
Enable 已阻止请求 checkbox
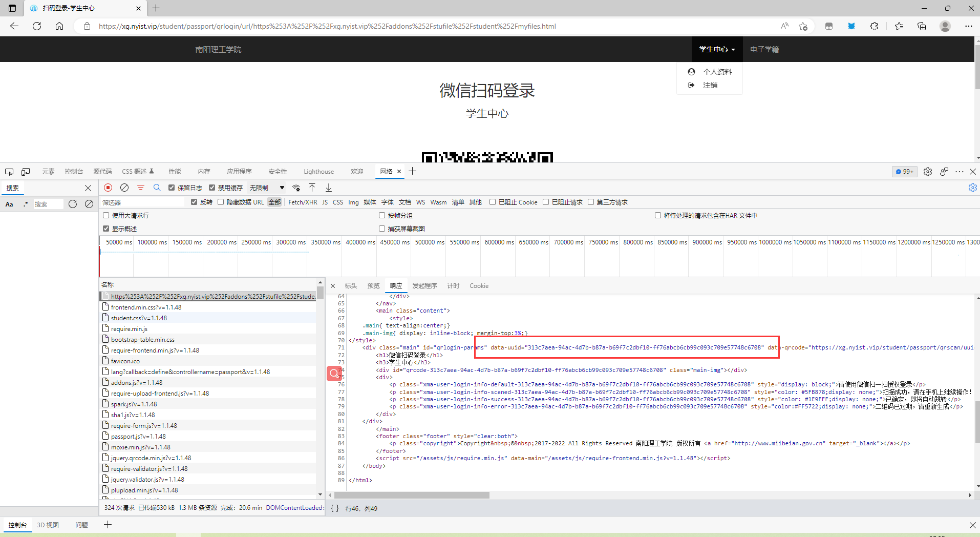(x=546, y=202)
